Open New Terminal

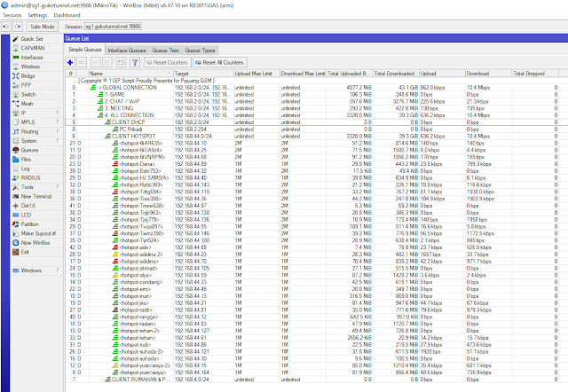click(x=36, y=196)
